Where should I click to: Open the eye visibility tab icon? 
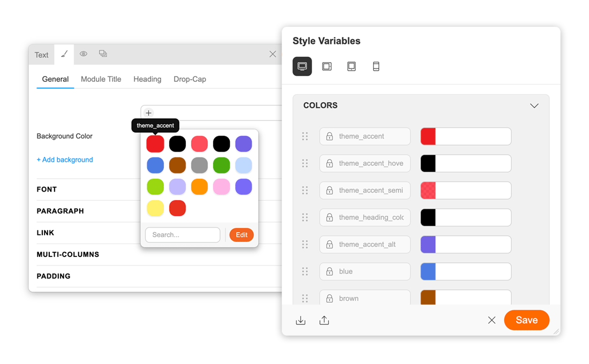click(x=84, y=54)
